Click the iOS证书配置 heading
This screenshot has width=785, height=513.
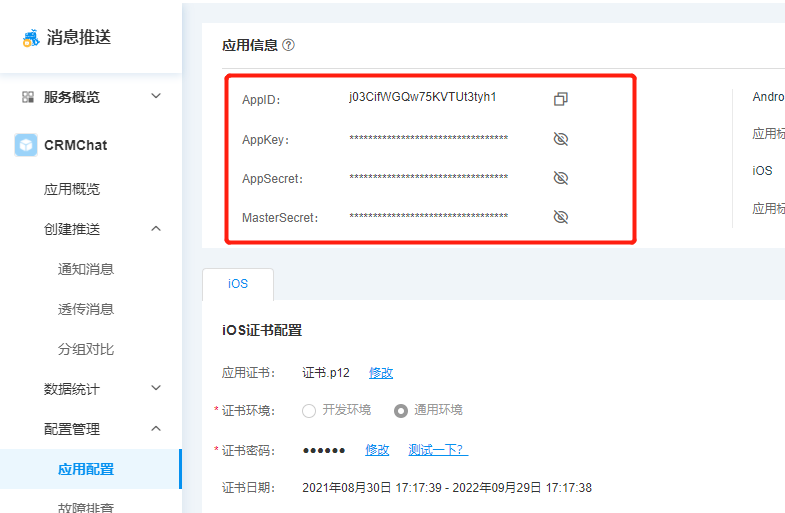point(262,330)
